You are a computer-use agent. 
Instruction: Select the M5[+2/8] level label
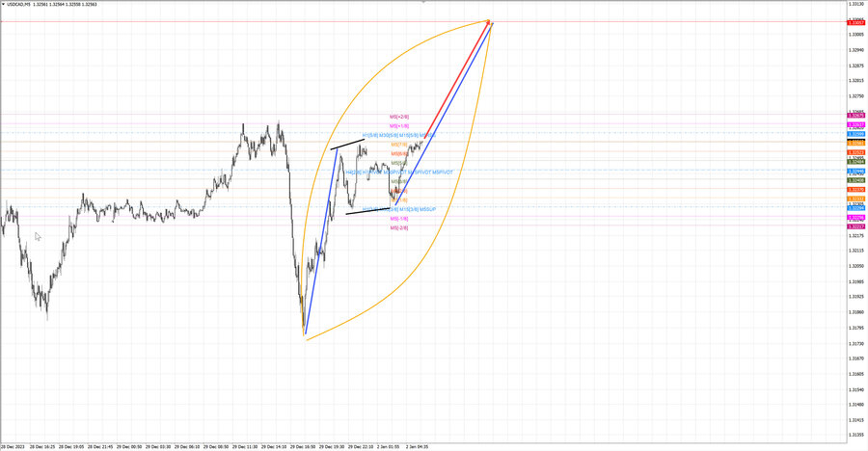tap(399, 117)
